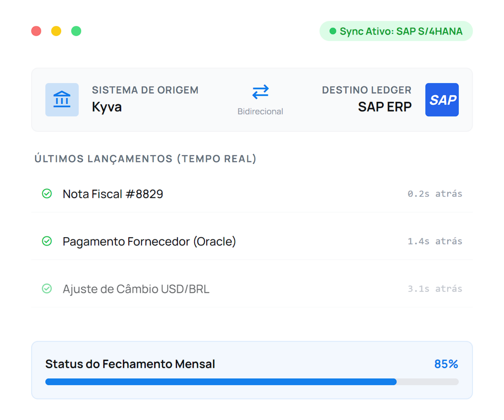This screenshot has width=504, height=420.
Task: Click the blue SAP logo icon
Action: [442, 100]
